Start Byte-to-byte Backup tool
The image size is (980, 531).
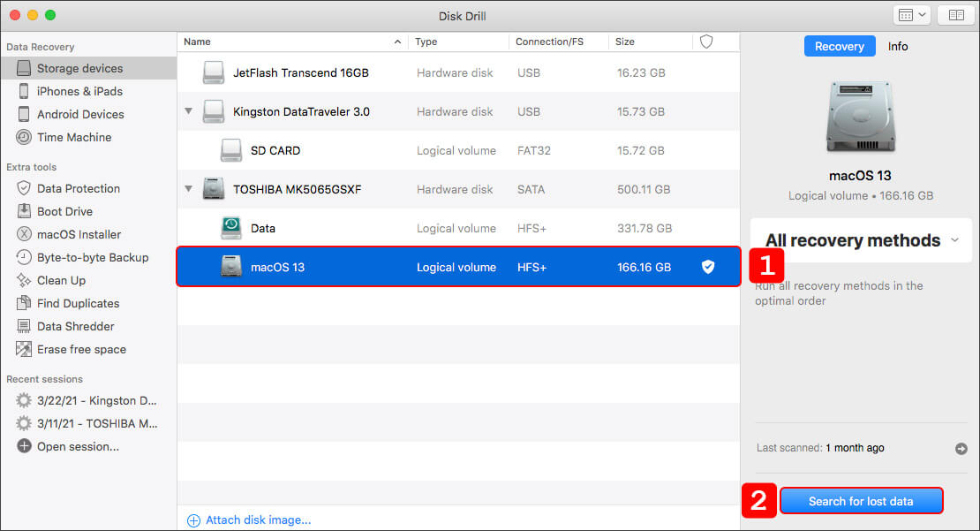tap(93, 258)
